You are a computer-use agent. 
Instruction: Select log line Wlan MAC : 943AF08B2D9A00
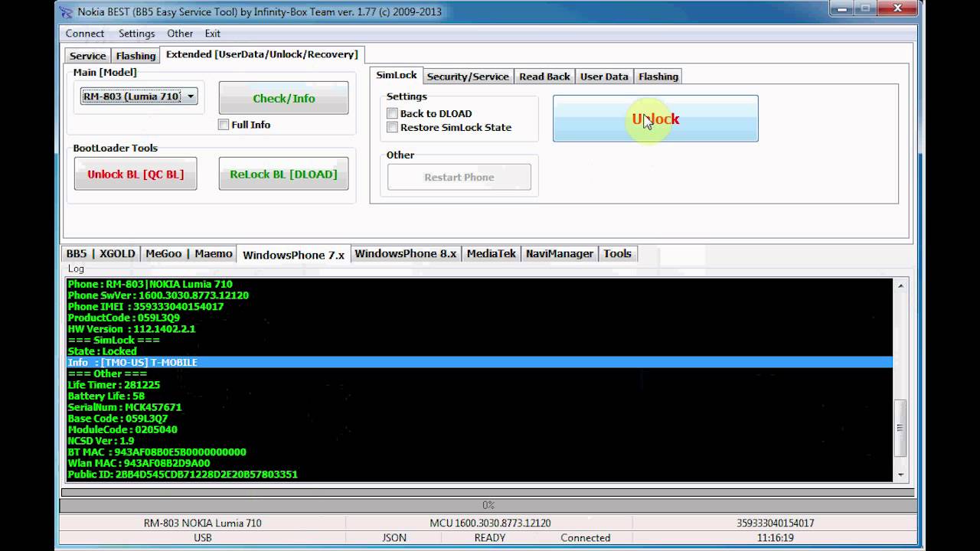[x=139, y=463]
